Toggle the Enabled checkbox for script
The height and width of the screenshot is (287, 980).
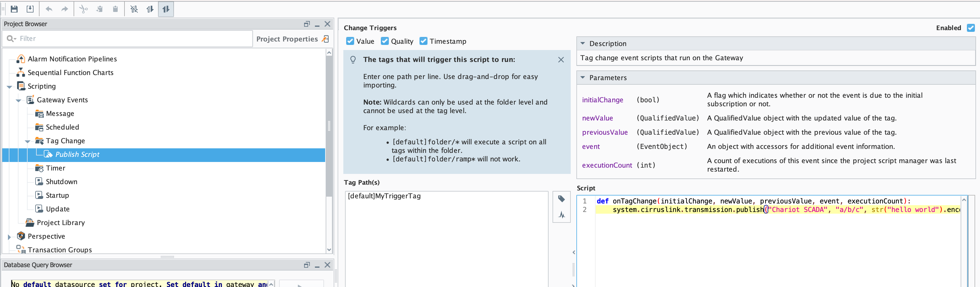click(971, 28)
